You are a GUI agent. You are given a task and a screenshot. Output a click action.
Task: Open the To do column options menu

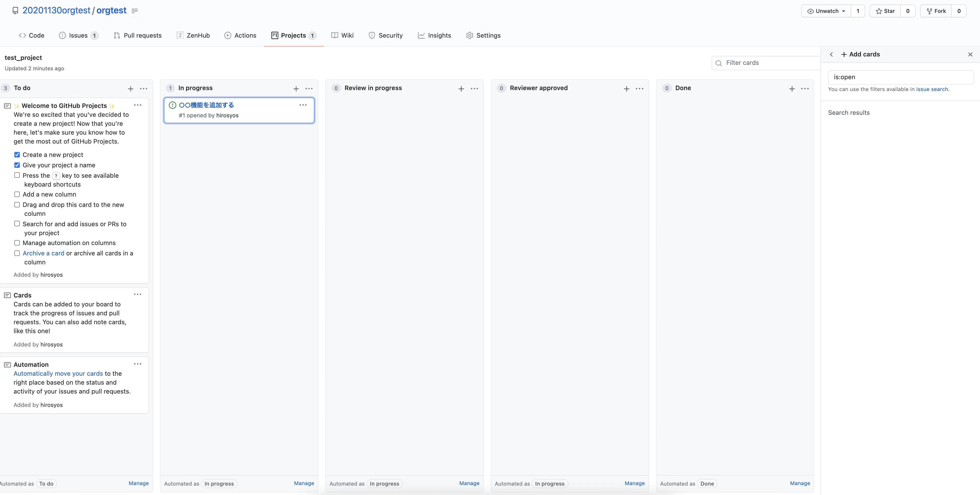tap(143, 89)
